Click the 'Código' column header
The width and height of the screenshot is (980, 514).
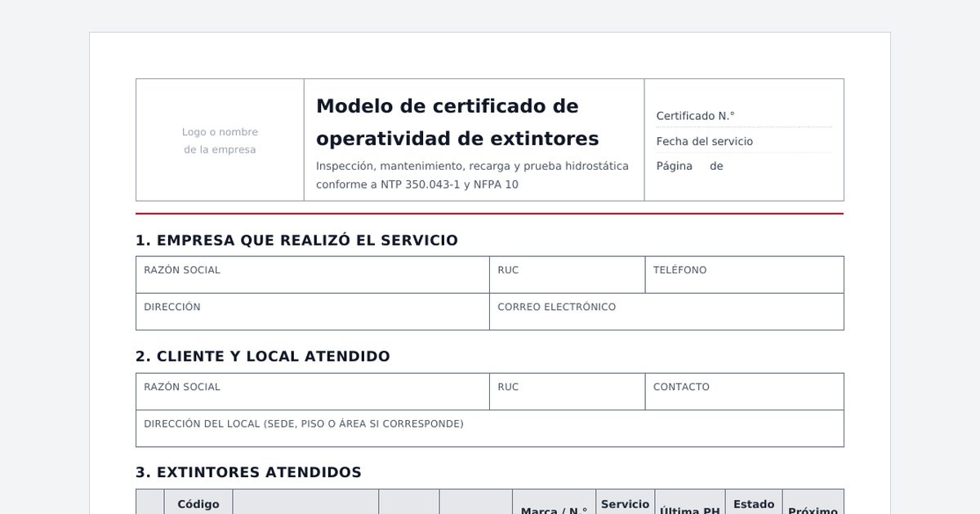[x=198, y=503]
